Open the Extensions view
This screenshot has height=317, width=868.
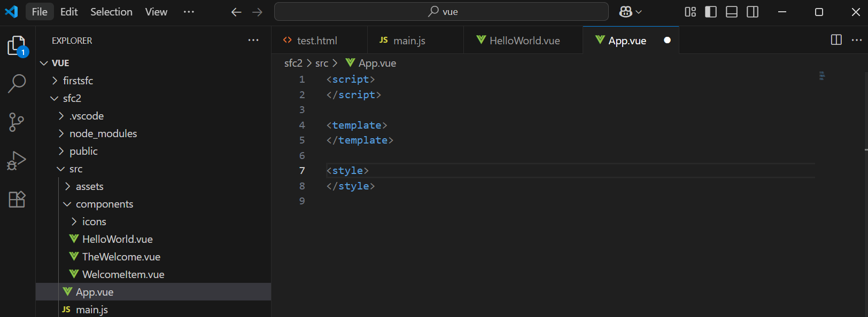tap(17, 199)
